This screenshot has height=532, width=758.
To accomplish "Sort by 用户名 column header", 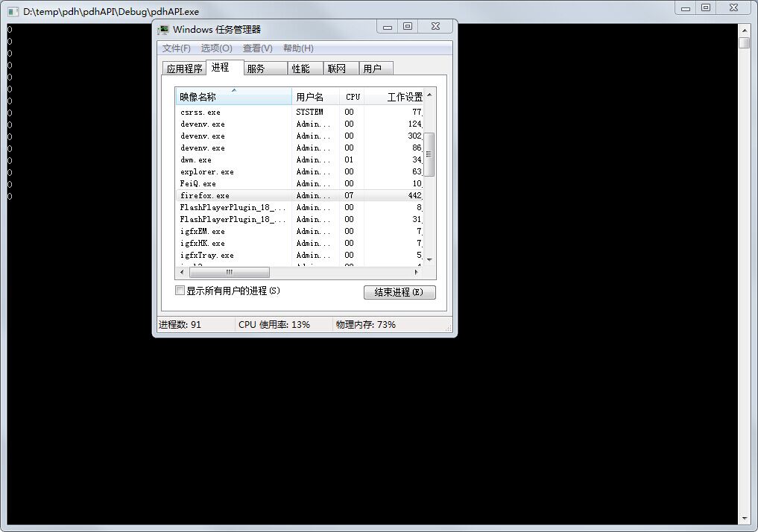I will 316,97.
